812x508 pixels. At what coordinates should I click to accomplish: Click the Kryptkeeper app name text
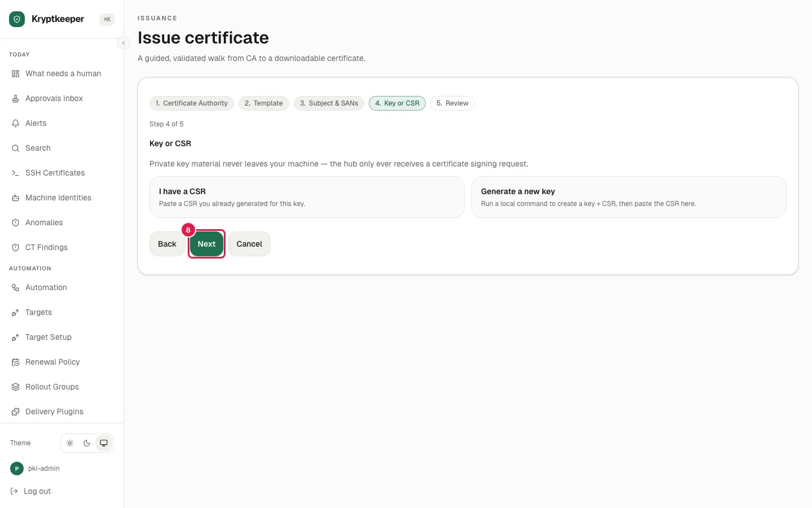(58, 19)
